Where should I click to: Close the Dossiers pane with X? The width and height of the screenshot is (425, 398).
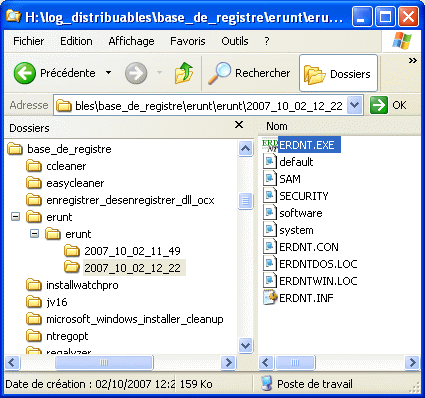pyautogui.click(x=239, y=125)
